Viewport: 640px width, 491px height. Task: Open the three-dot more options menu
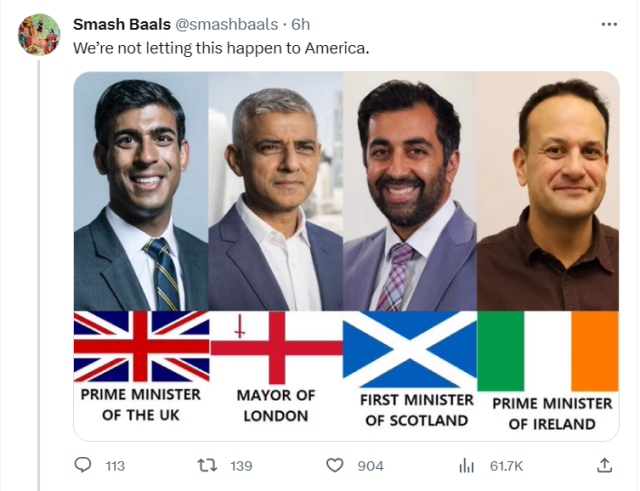point(609,24)
